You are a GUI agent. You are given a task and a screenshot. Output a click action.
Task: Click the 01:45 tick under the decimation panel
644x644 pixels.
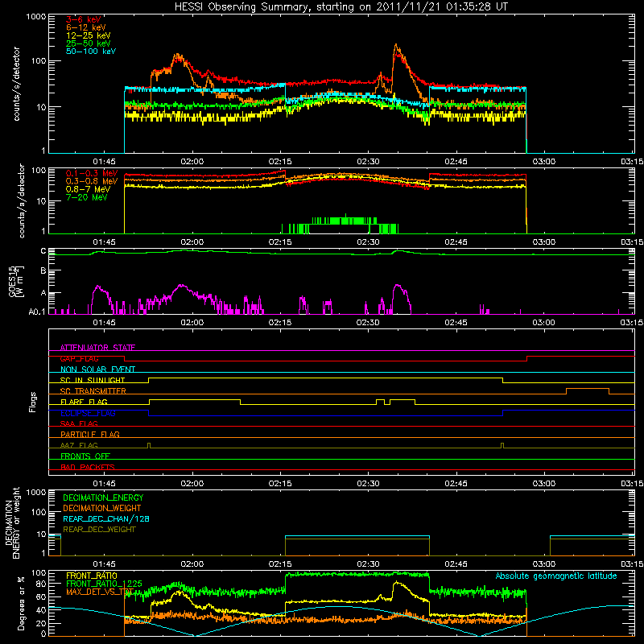(104, 564)
